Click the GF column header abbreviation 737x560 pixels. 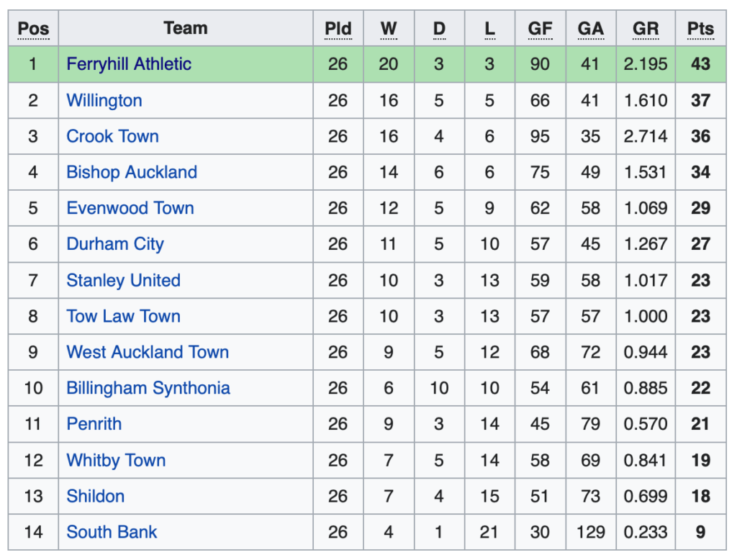point(540,29)
